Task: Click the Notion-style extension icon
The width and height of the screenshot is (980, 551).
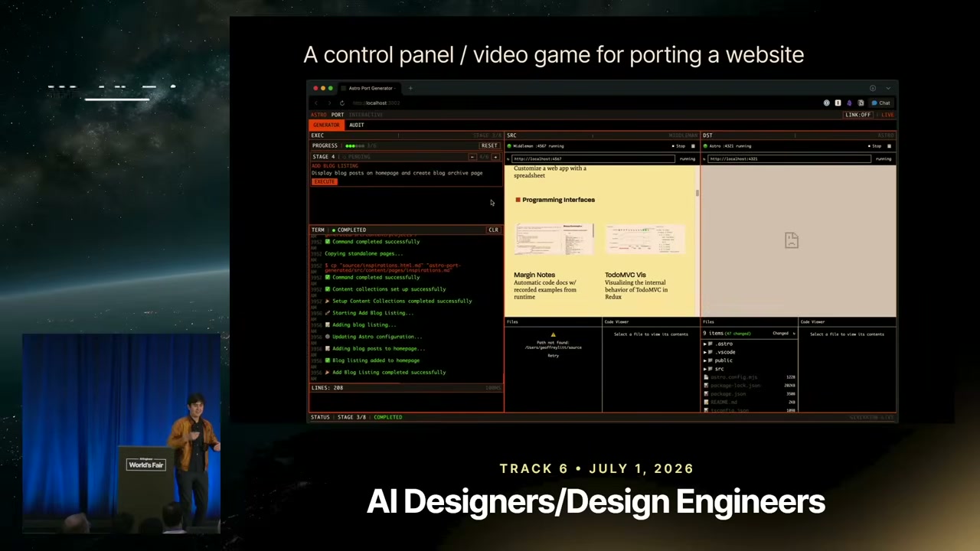Action: 861,103
